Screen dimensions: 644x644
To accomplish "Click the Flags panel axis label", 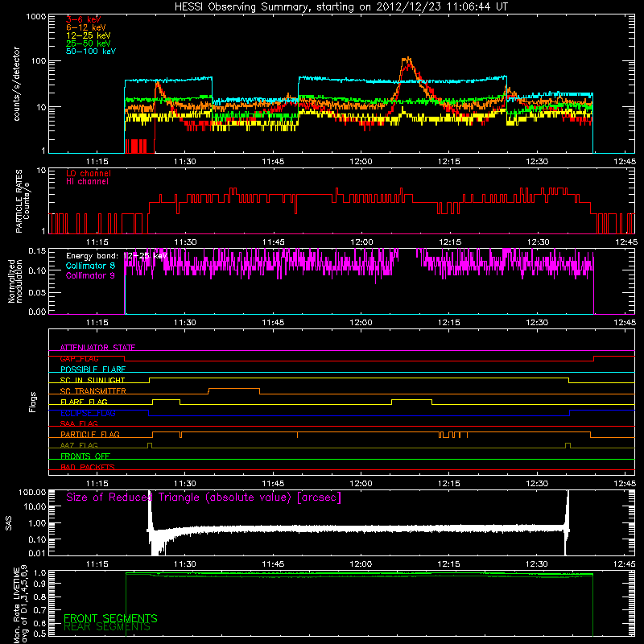I will click(x=33, y=402).
